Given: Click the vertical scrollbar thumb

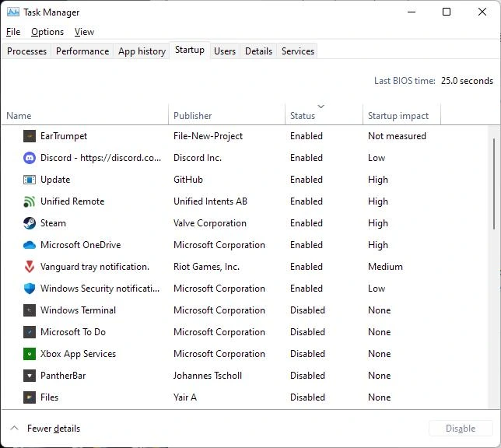Looking at the screenshot, I should (x=494, y=184).
